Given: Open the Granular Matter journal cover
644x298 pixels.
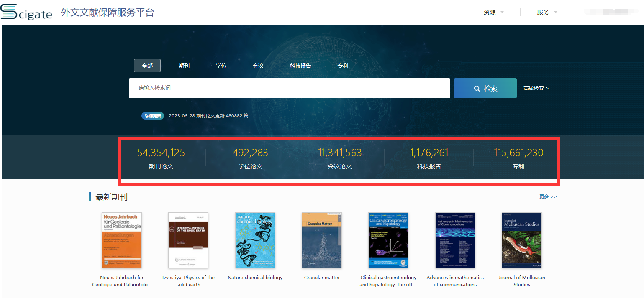Looking at the screenshot, I should point(322,240).
